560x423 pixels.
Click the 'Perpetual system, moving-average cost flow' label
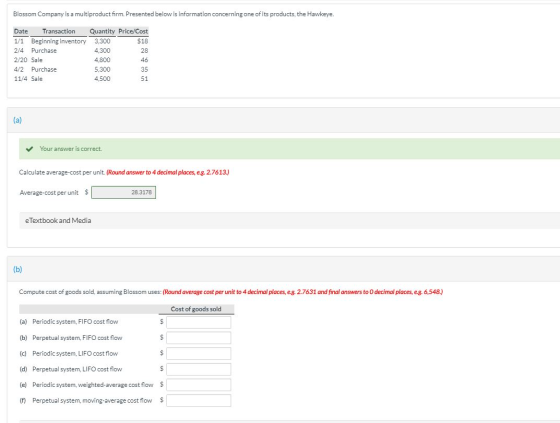(x=92, y=400)
